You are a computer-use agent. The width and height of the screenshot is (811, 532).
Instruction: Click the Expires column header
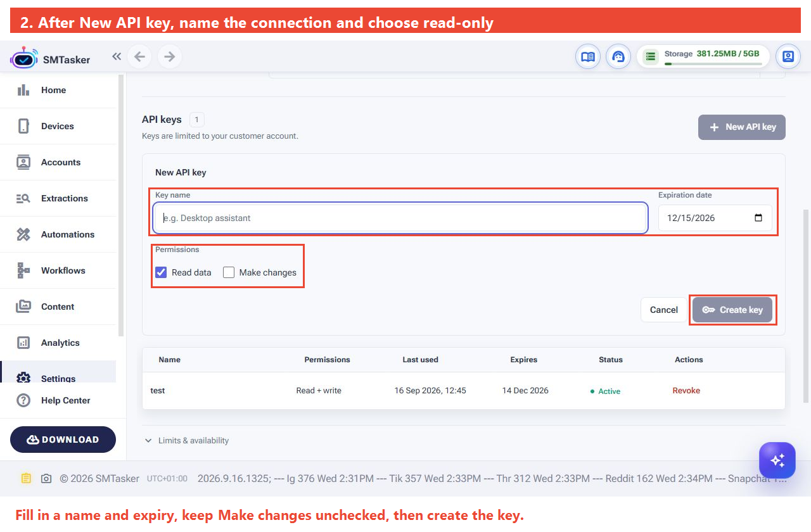(523, 360)
